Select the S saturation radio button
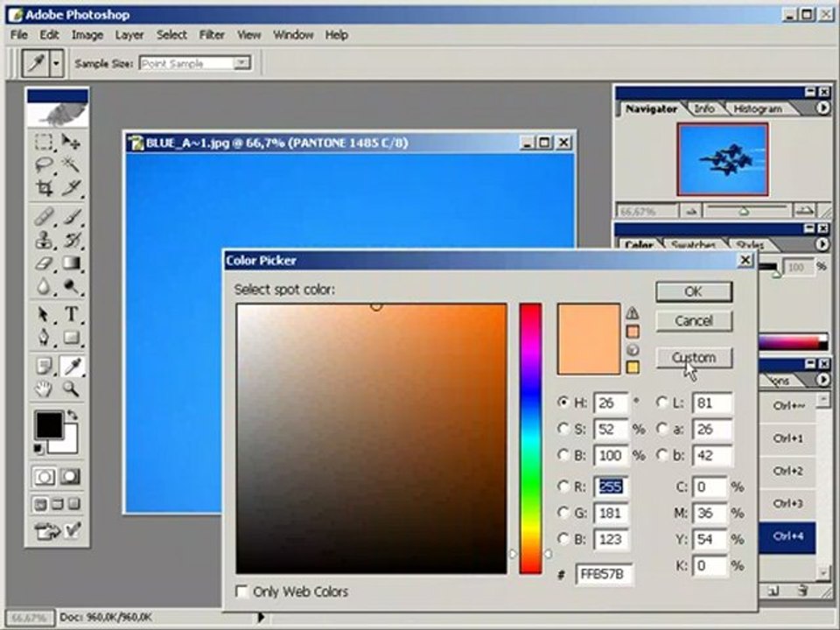840x630 pixels. (x=563, y=429)
